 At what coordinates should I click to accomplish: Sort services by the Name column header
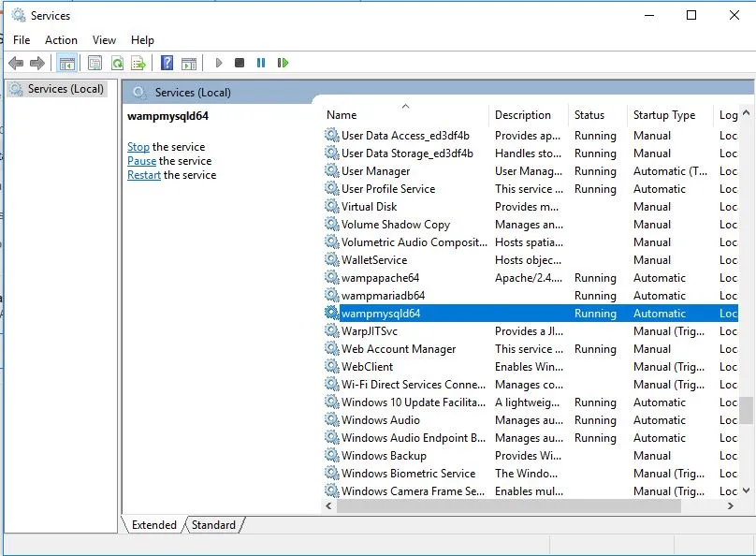point(342,115)
